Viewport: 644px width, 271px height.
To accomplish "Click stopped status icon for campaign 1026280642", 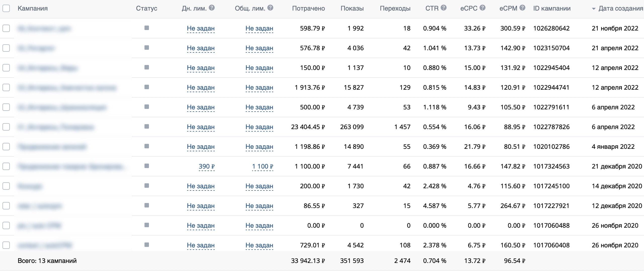I will click(x=147, y=28).
